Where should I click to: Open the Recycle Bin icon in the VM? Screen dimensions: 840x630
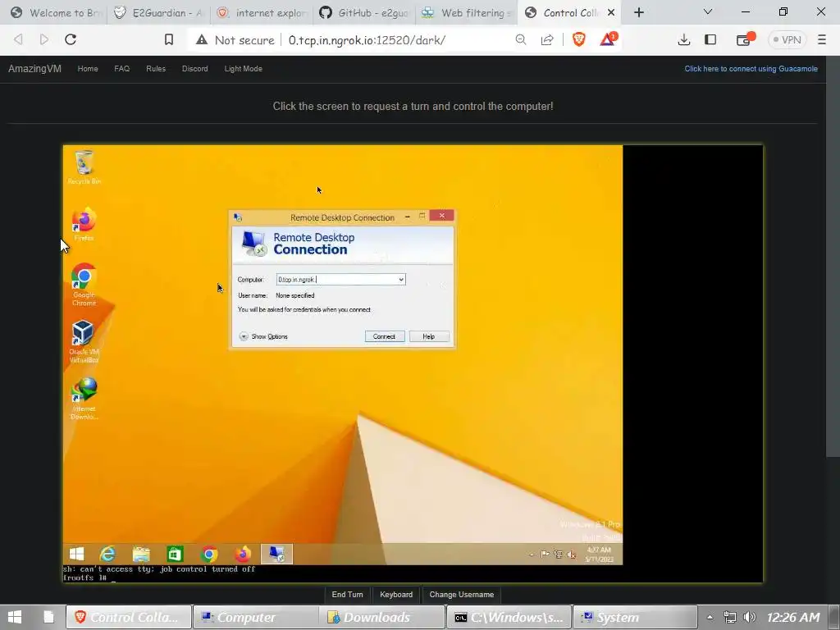tap(84, 167)
